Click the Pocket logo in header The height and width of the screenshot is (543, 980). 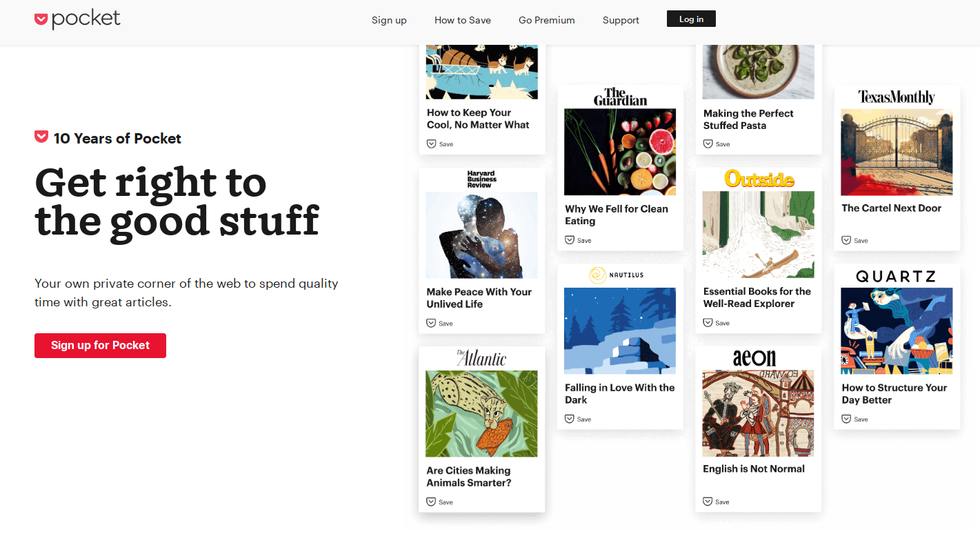(x=77, y=19)
